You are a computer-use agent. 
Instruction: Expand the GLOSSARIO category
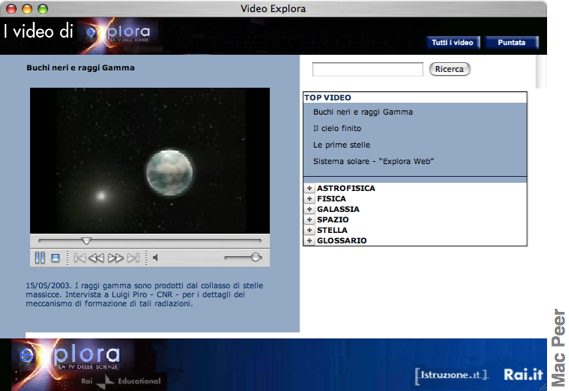click(x=309, y=240)
